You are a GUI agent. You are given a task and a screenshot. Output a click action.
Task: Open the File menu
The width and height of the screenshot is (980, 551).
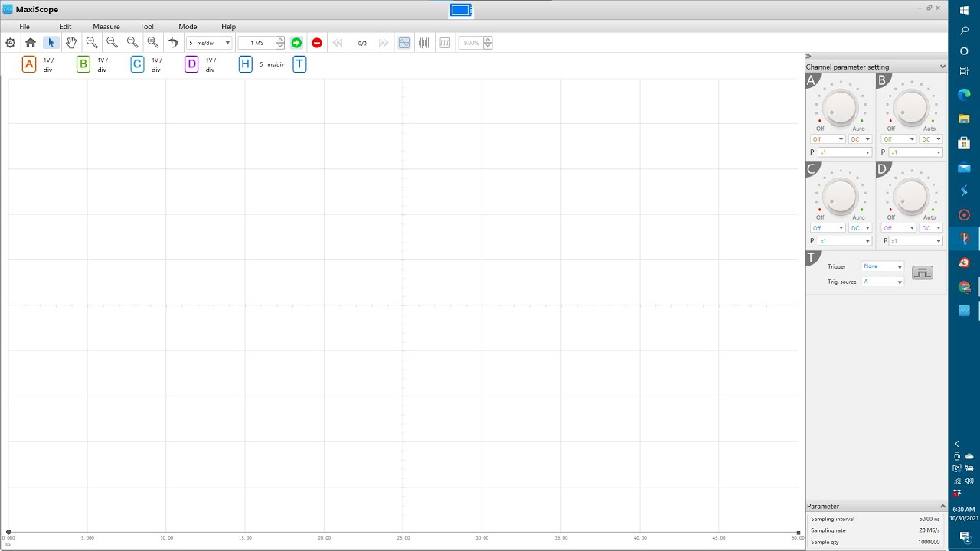pos(24,27)
